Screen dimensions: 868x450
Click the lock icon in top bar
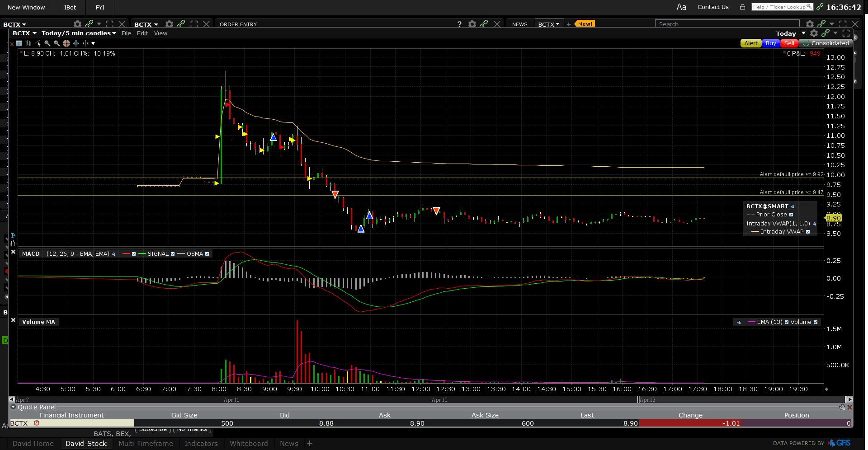[742, 7]
